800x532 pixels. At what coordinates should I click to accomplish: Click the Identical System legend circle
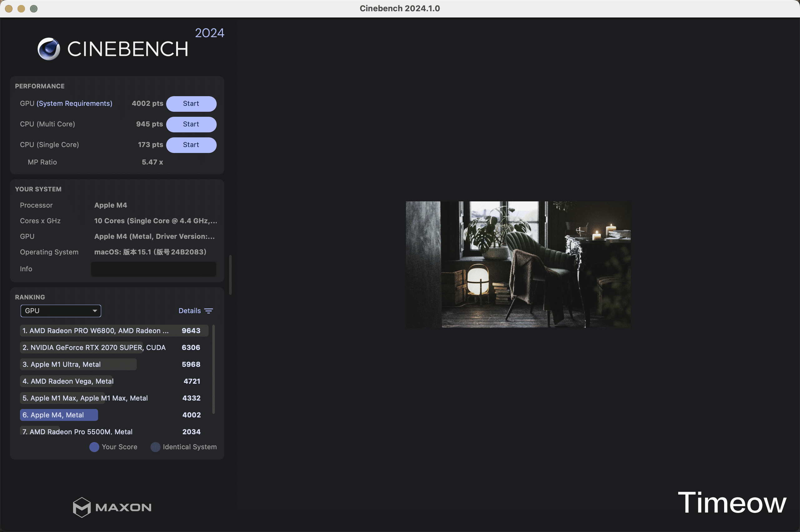click(x=156, y=447)
